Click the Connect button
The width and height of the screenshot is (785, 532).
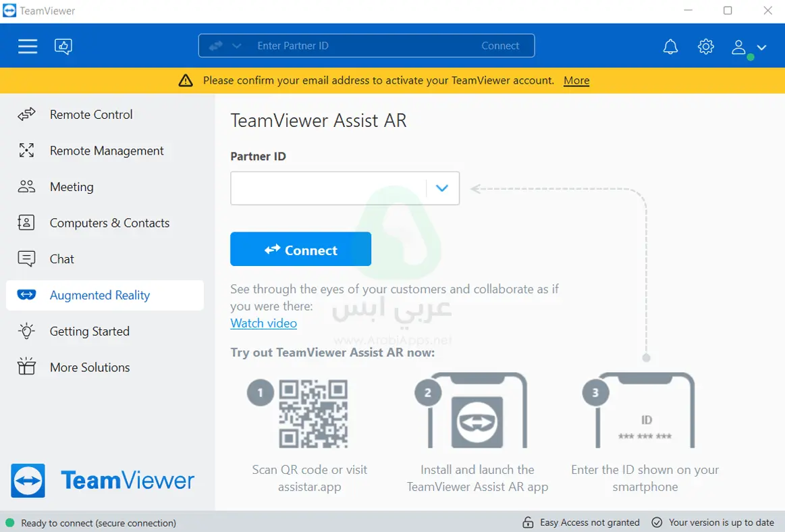tap(300, 248)
